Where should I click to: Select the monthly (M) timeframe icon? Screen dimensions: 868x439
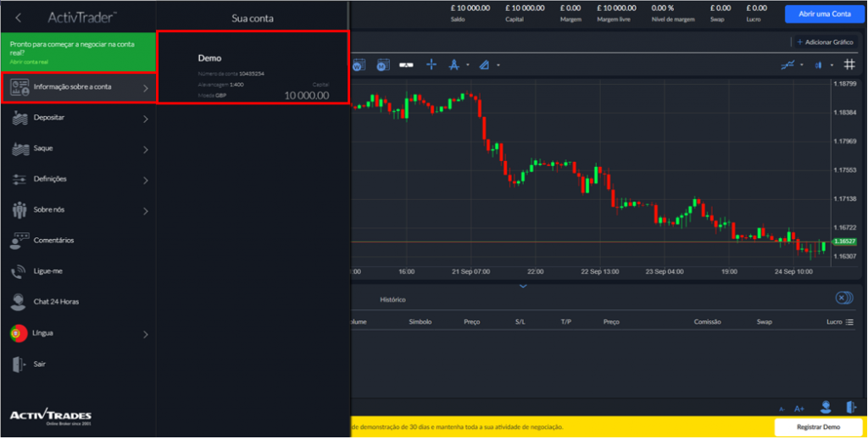pos(383,64)
